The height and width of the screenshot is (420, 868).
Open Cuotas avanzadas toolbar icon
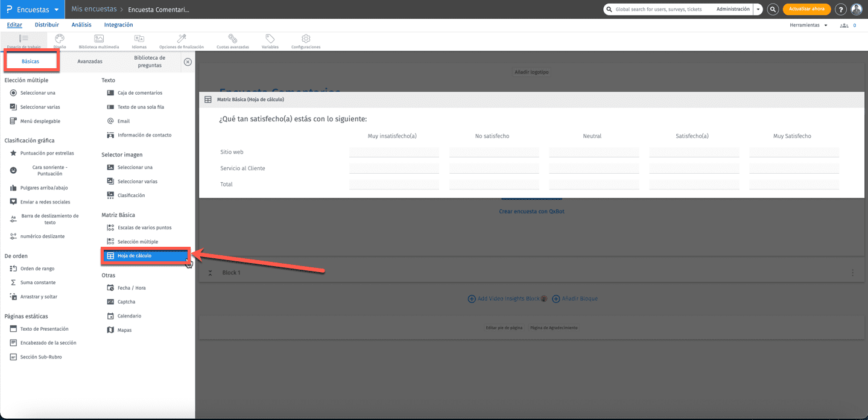coord(233,41)
